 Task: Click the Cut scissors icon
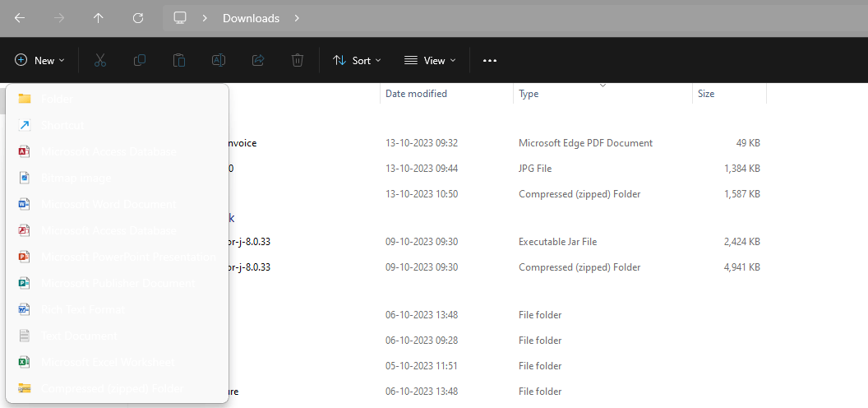[100, 60]
